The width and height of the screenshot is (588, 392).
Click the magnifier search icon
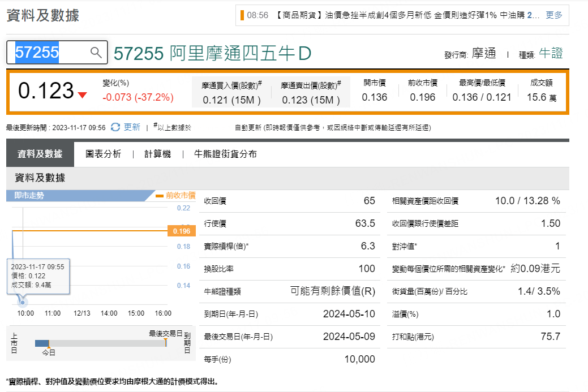pyautogui.click(x=96, y=53)
